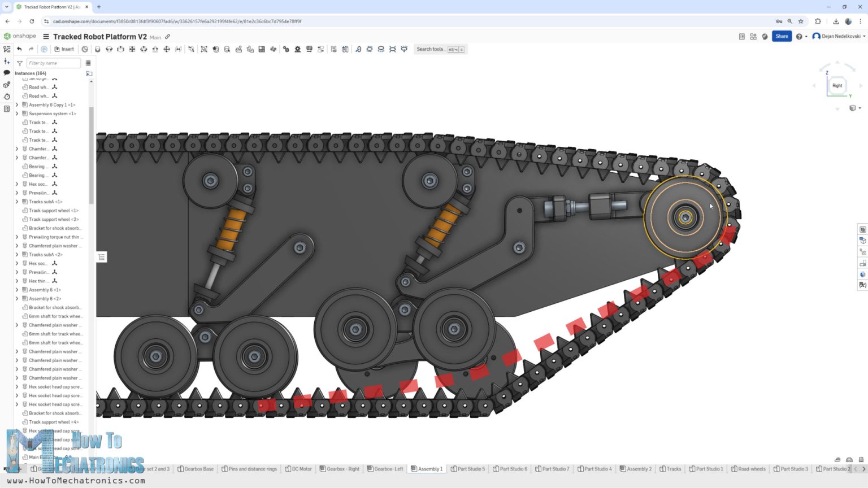Open the comments panel on the left sidebar
This screenshot has height=488, width=868.
point(7,73)
